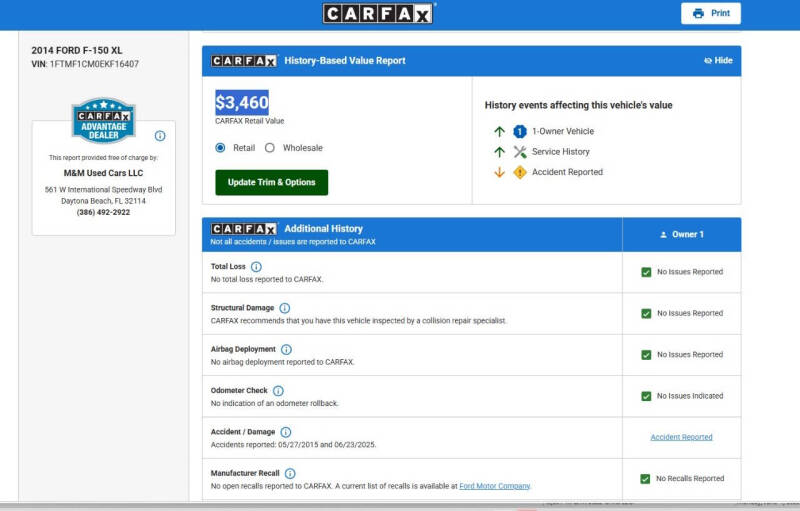Screen dimensions: 800x511
Task: Open the Airbag Deployment info icon
Action: (286, 349)
